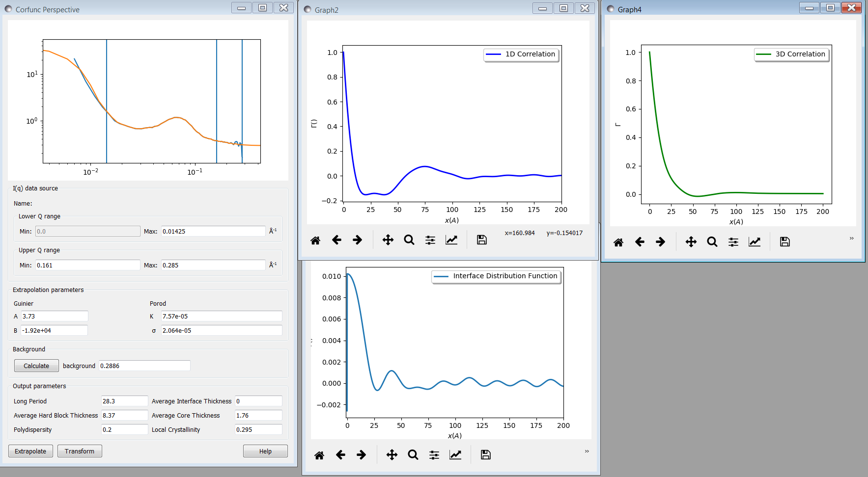Viewport: 868px width, 477px height.
Task: Customize the 1D Correlation plot curve style
Action: coord(451,240)
